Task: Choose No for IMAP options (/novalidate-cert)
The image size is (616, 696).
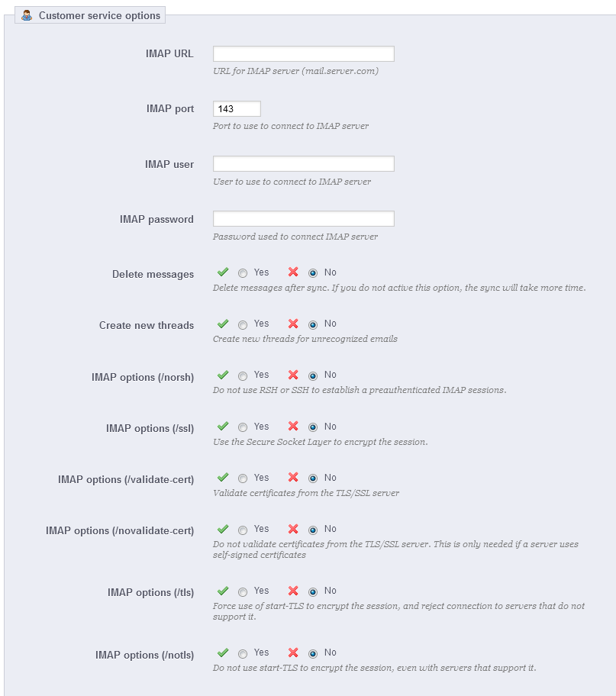Action: pyautogui.click(x=313, y=530)
